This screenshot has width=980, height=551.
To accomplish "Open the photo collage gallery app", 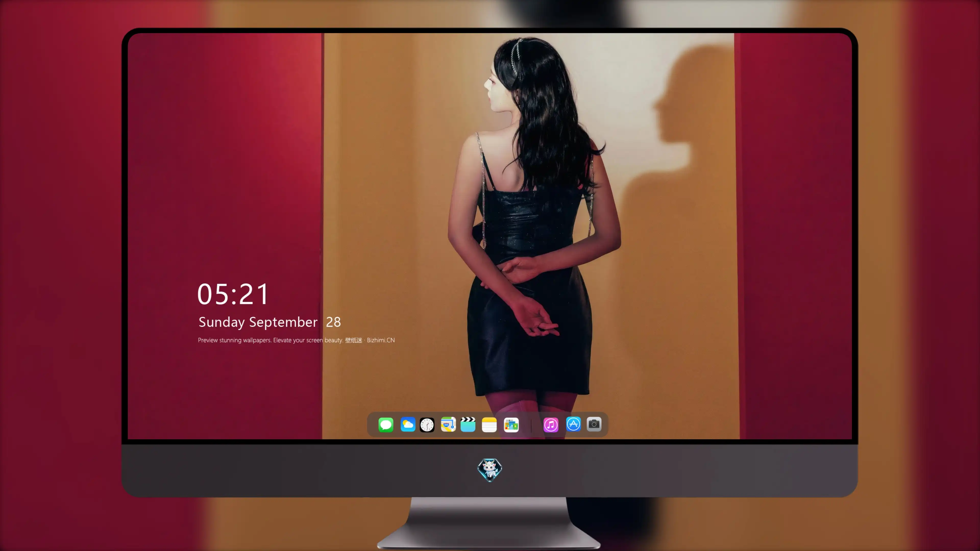I will coord(511,425).
